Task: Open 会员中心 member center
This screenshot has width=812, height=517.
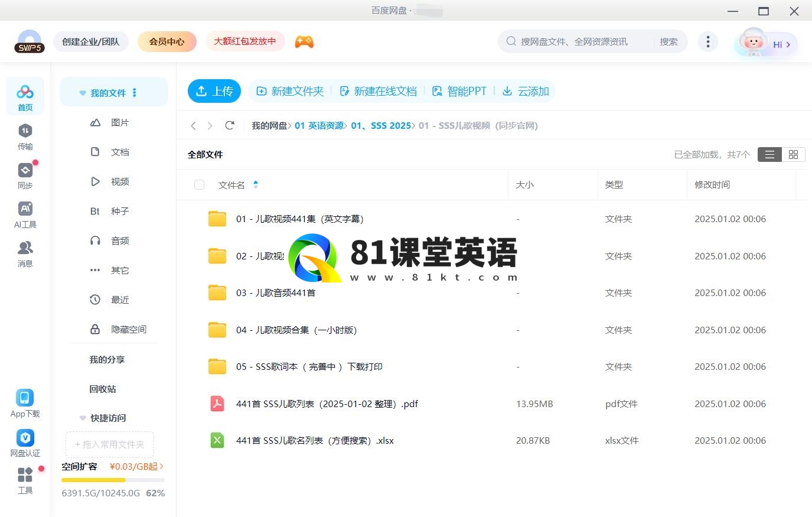Action: pyautogui.click(x=167, y=42)
